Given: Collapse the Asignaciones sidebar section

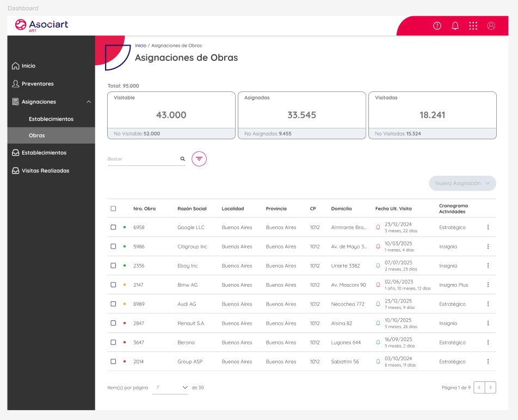Looking at the screenshot, I should click(89, 102).
